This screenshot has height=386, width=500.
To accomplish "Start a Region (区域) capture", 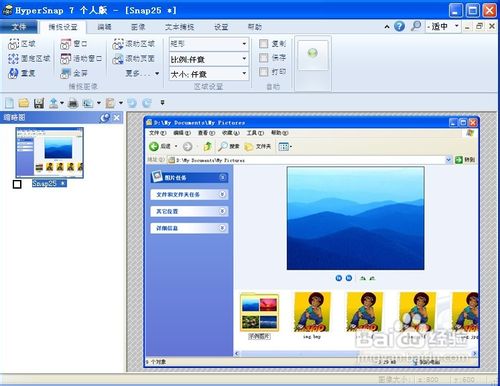I will click(x=22, y=44).
